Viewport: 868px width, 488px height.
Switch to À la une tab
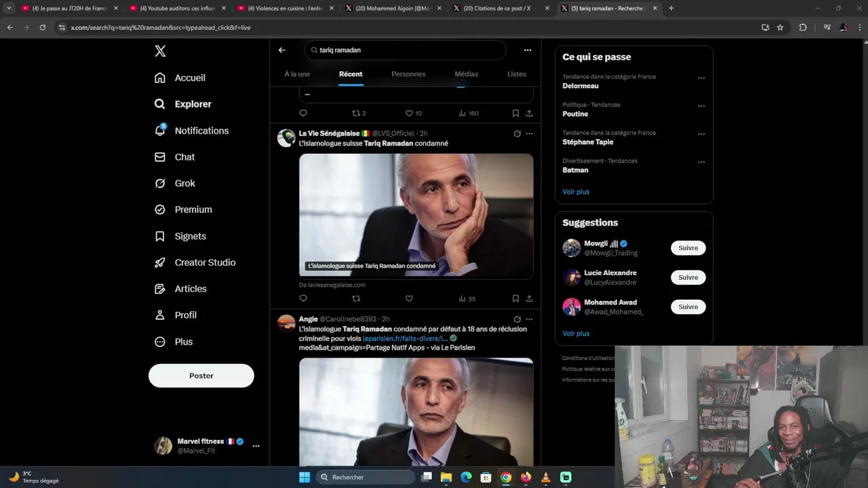297,74
